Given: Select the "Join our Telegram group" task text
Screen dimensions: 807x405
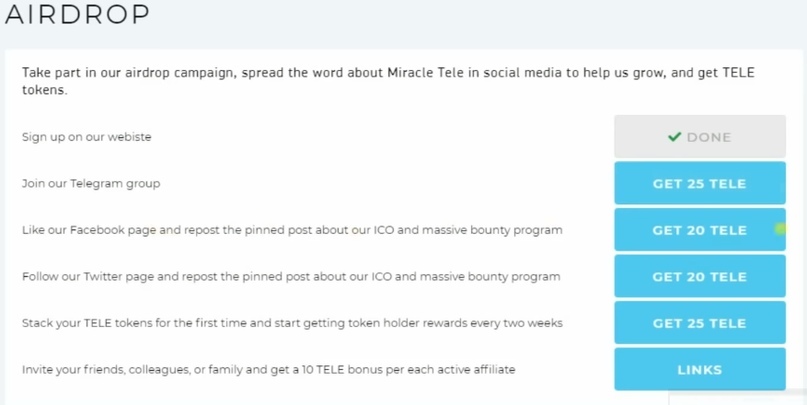Looking at the screenshot, I should click(x=91, y=184).
